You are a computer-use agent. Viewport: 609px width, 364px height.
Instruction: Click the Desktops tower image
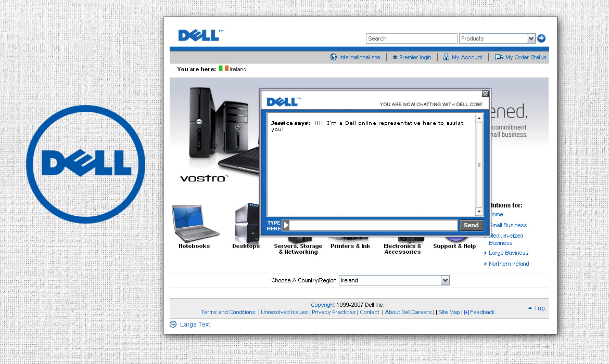click(247, 223)
